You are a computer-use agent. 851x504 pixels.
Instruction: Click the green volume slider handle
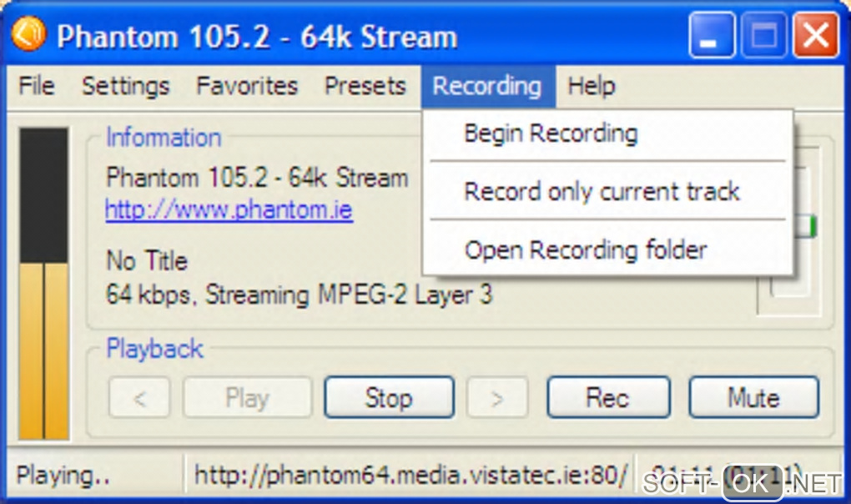tap(806, 226)
